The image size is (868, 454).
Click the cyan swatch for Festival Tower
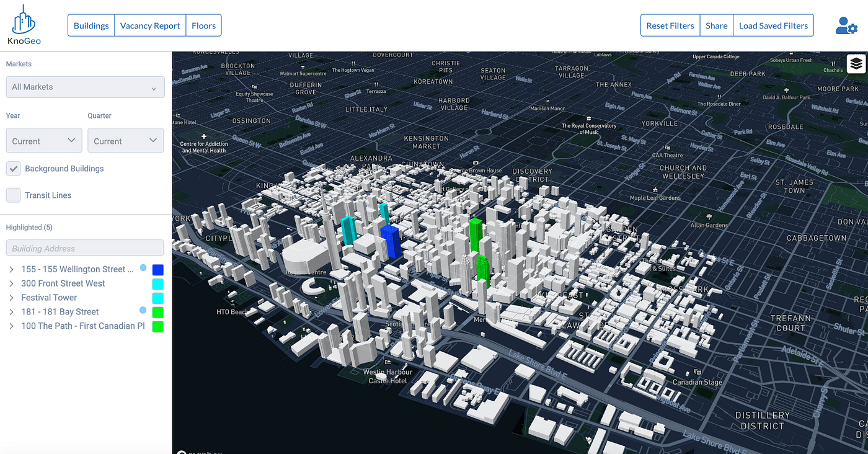[x=158, y=298]
